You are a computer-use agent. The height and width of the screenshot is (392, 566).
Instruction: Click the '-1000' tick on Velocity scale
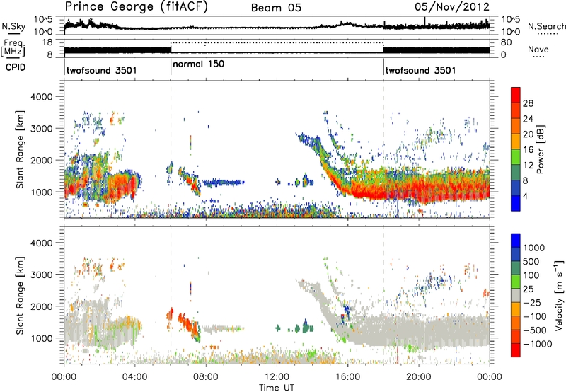(x=537, y=344)
